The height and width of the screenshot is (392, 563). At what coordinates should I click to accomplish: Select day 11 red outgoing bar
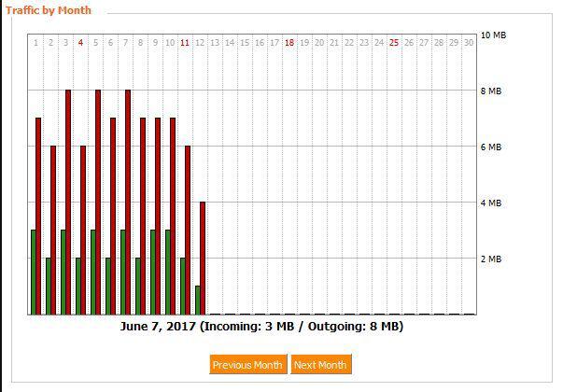188,231
